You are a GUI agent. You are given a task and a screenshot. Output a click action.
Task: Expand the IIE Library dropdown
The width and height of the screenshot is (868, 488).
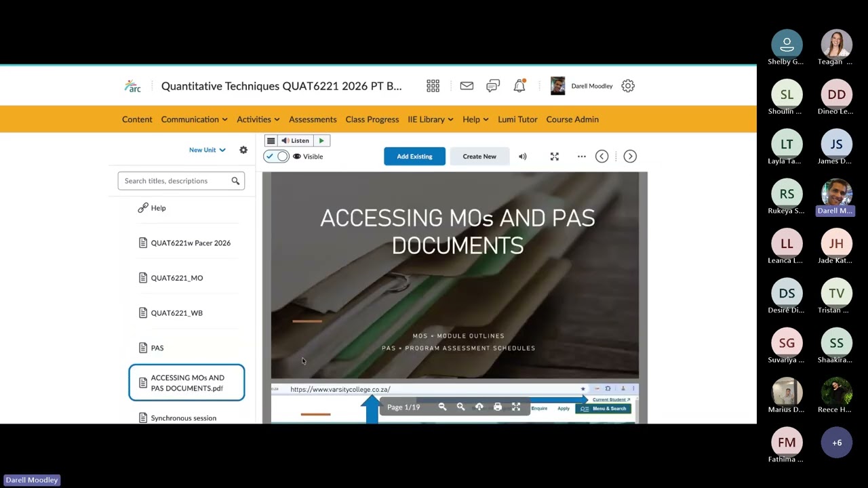(x=430, y=119)
